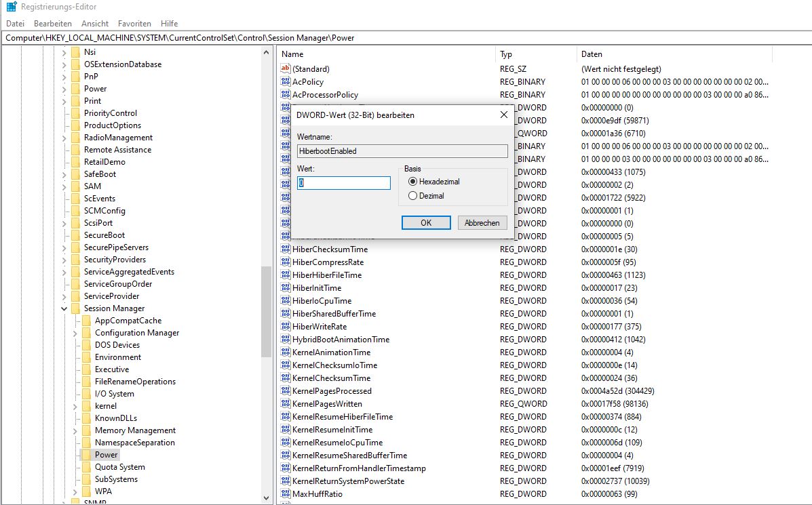Click the Wertname field showing HiberbootEnabled
The width and height of the screenshot is (812, 505).
pos(402,151)
